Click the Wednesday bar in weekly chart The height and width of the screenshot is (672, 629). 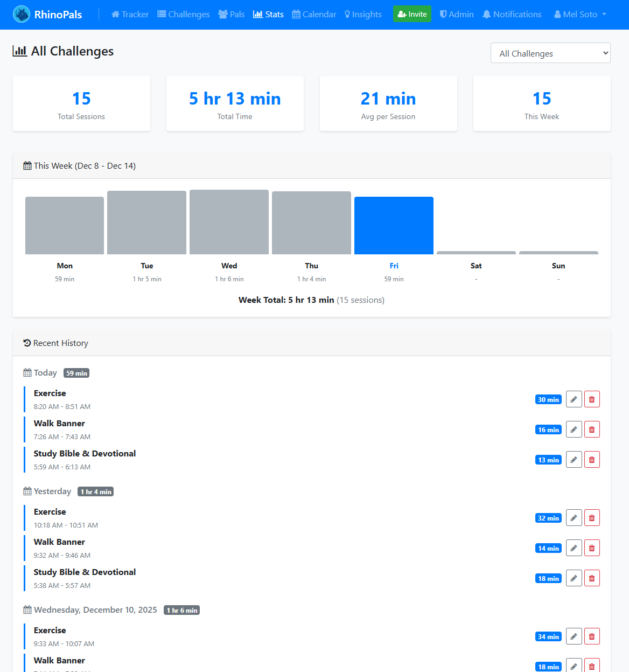[x=229, y=222]
